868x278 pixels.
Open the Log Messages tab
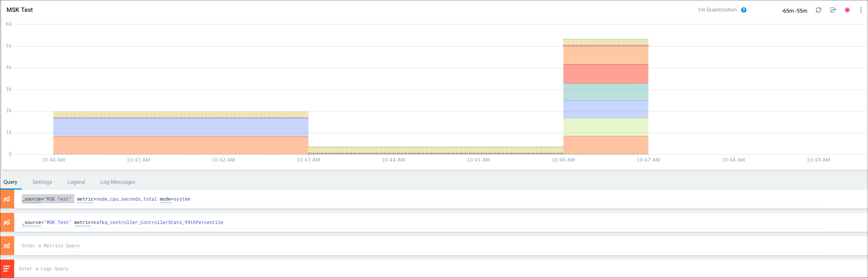pyautogui.click(x=118, y=182)
